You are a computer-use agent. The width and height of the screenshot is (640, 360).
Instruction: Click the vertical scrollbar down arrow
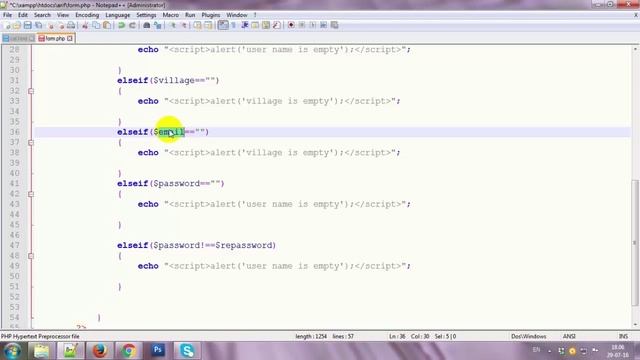[635, 325]
